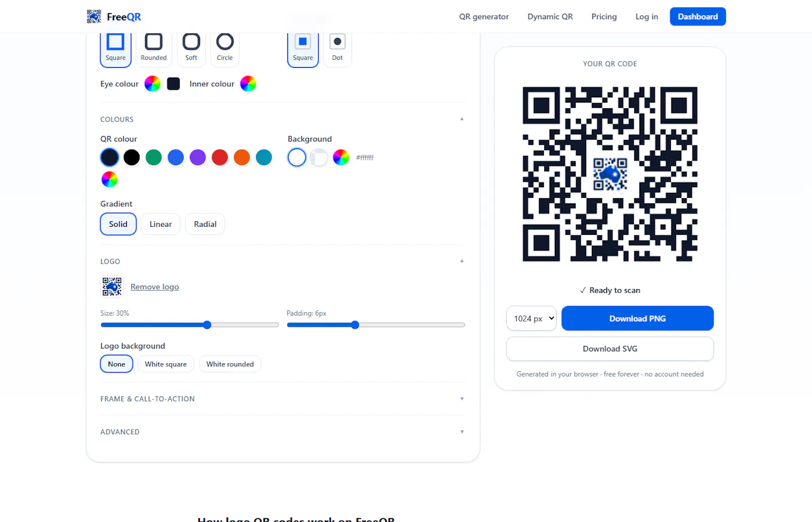Pick the orange QR colour
Image resolution: width=812 pixels, height=522 pixels.
[x=242, y=157]
